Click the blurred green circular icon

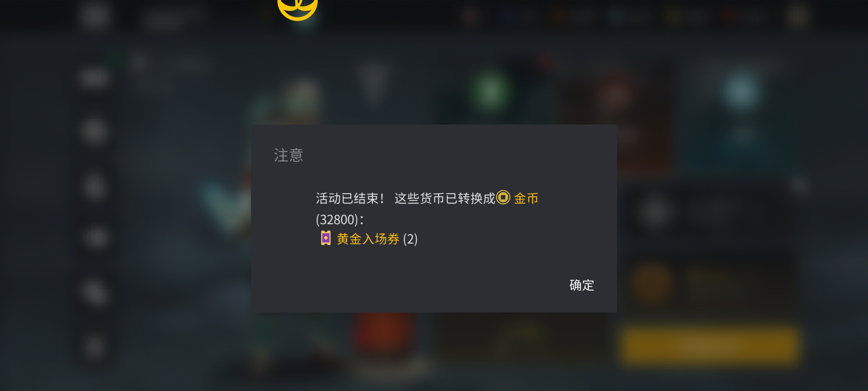(x=490, y=92)
